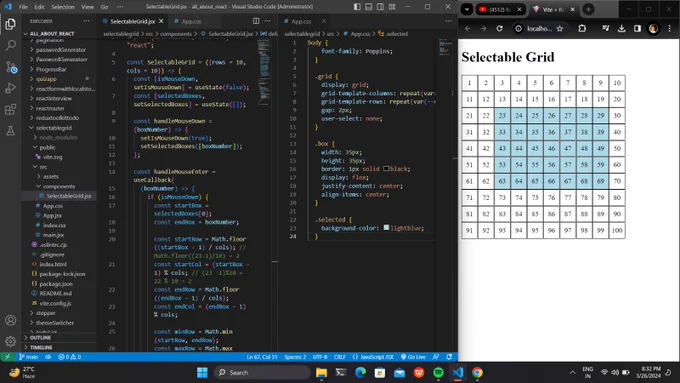
Task: Click grid box number 100
Action: 617,230
